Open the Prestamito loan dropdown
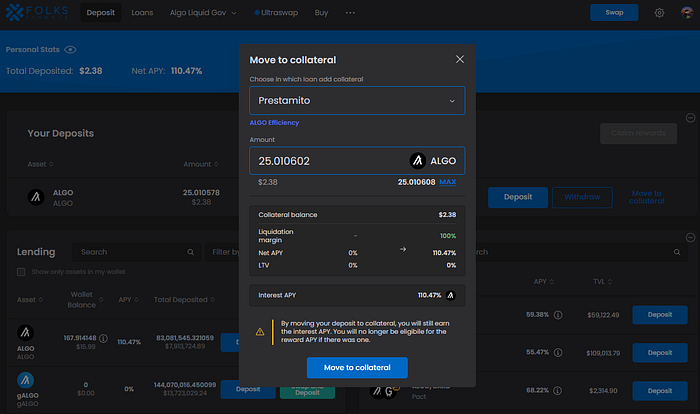This screenshot has height=414, width=700. pos(357,100)
